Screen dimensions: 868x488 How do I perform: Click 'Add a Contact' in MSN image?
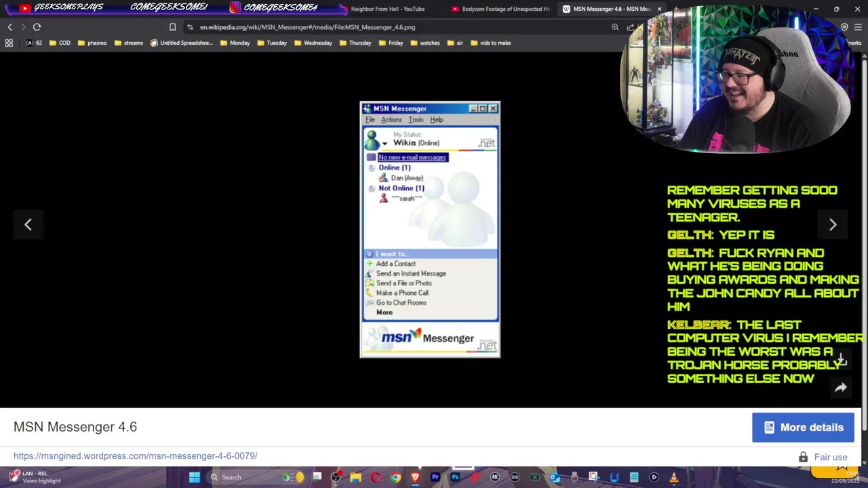pos(396,264)
